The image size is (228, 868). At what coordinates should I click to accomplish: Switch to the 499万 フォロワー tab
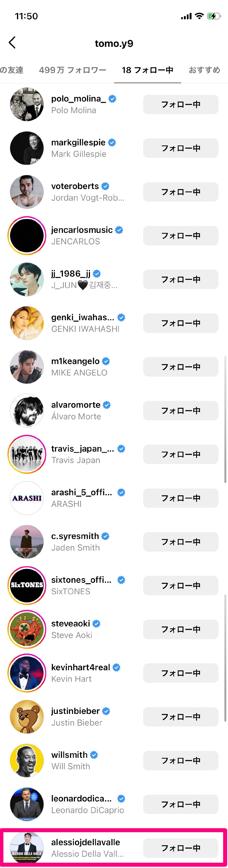pos(73,70)
